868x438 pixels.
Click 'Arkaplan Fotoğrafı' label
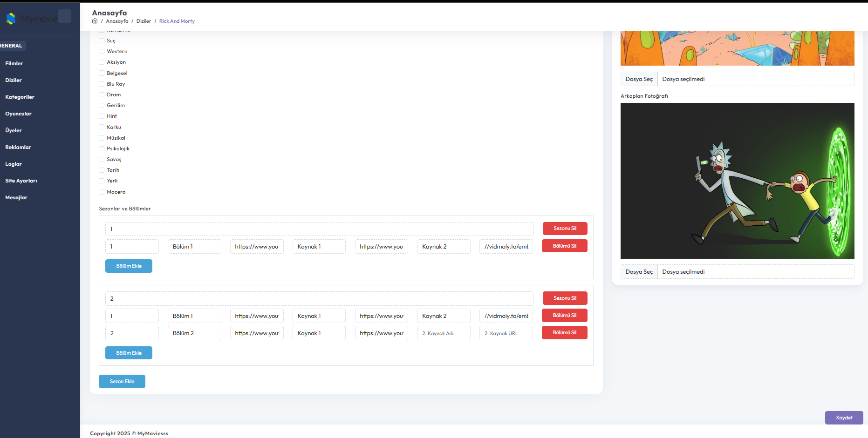tap(644, 96)
